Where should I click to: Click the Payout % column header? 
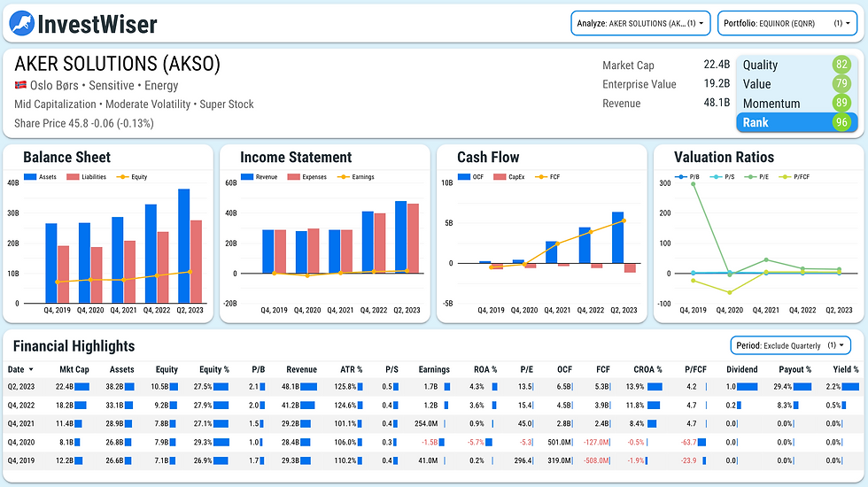pyautogui.click(x=795, y=370)
